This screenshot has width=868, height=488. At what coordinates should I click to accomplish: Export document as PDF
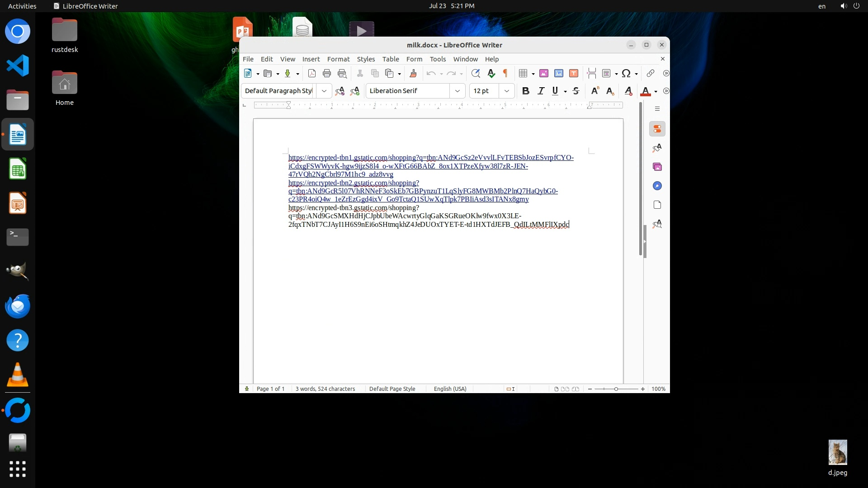pyautogui.click(x=312, y=73)
